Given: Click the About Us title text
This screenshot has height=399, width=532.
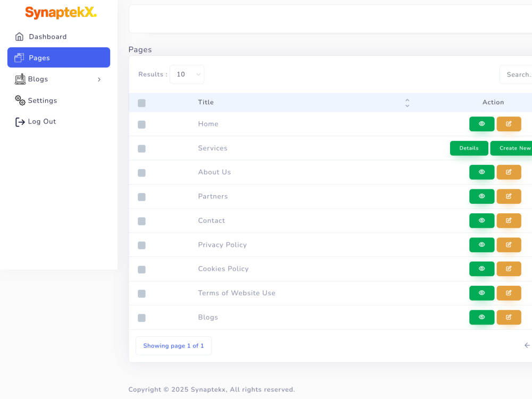Looking at the screenshot, I should [x=214, y=172].
